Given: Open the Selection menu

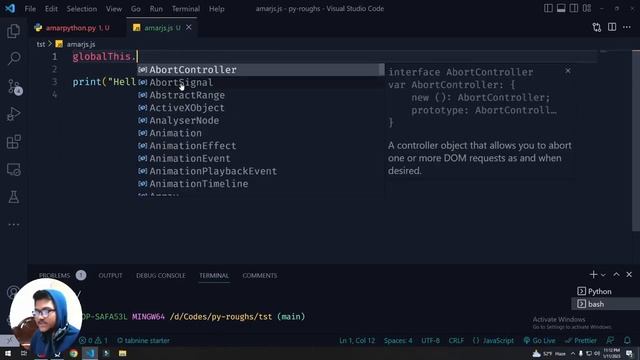Looking at the screenshot, I should 82,9.
